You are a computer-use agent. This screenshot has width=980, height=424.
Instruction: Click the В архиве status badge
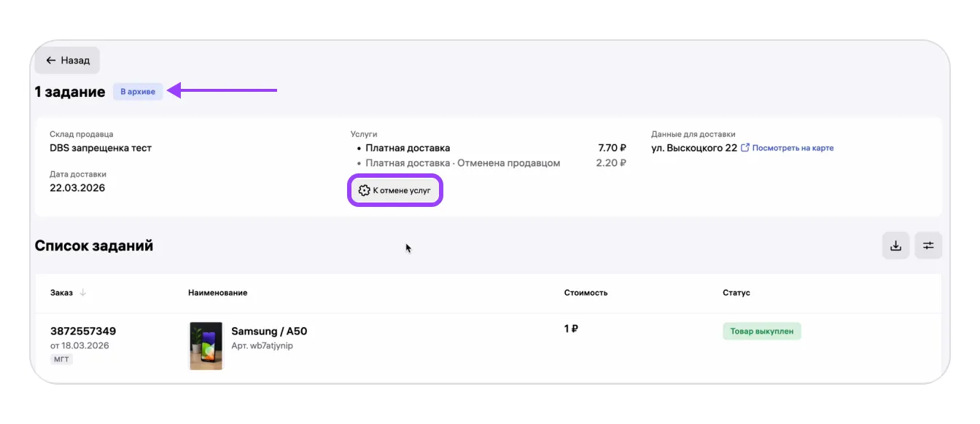[138, 92]
